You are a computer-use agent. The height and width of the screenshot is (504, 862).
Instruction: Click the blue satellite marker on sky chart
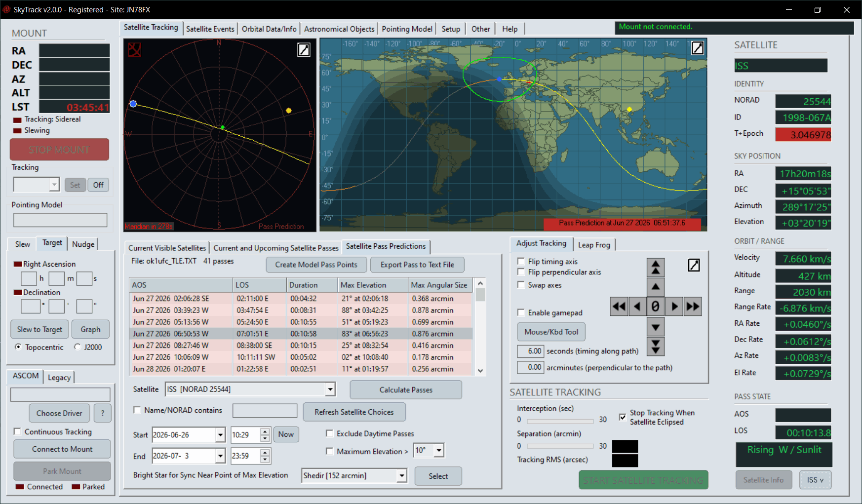pyautogui.click(x=133, y=104)
